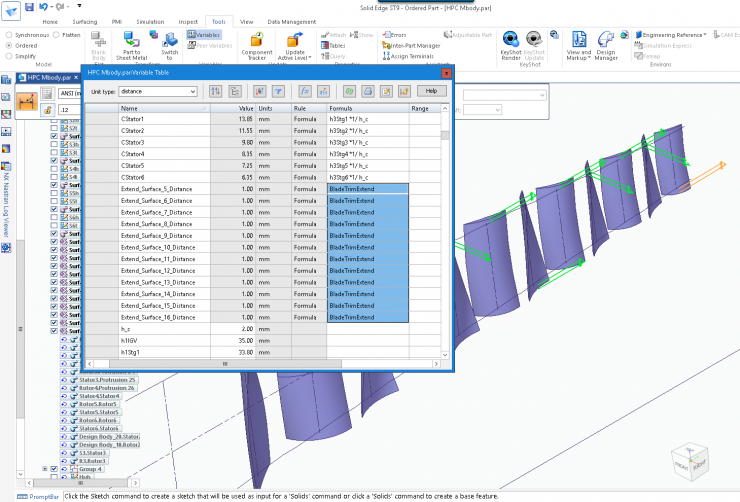Image resolution: width=740 pixels, height=502 pixels.
Task: Toggle the Hub checkbox in tree
Action: click(54, 477)
